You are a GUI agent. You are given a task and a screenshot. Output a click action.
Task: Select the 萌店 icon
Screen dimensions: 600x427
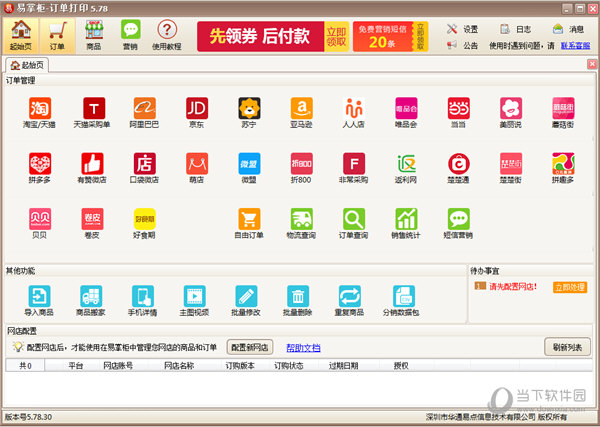click(x=197, y=164)
